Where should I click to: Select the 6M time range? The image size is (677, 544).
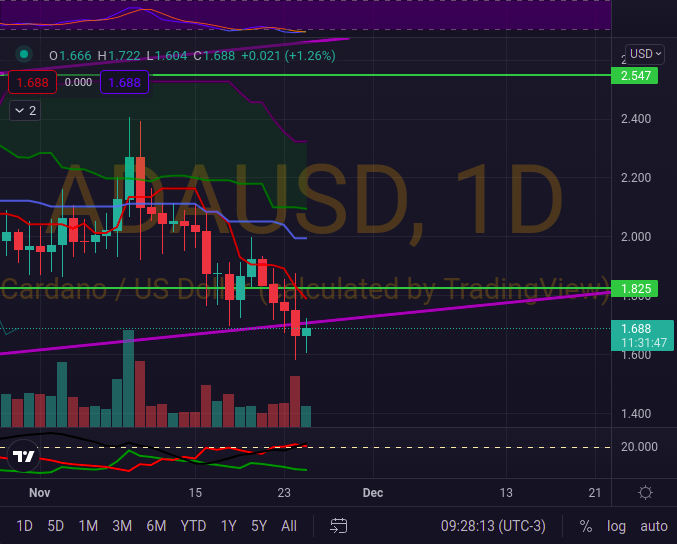pos(156,526)
